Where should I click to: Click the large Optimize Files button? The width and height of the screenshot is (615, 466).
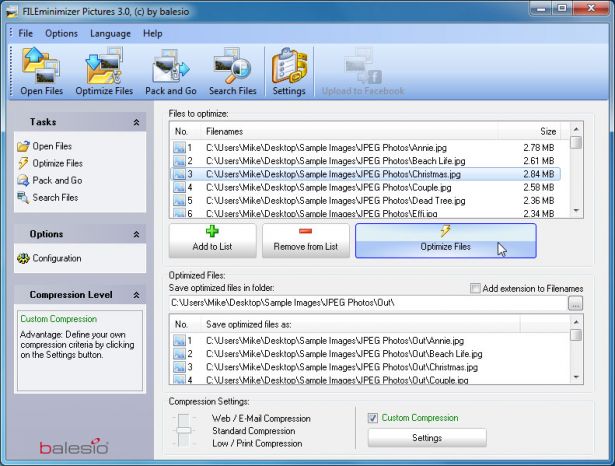pyautogui.click(x=446, y=241)
